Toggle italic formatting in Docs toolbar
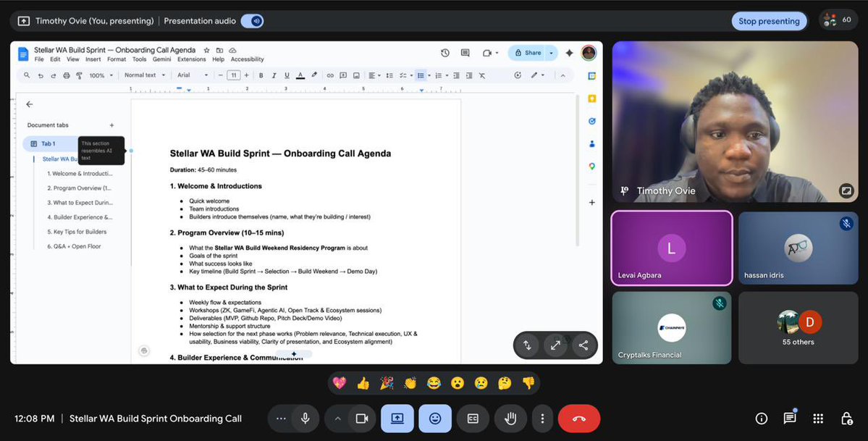Viewport: 868px width, 441px height. (274, 75)
